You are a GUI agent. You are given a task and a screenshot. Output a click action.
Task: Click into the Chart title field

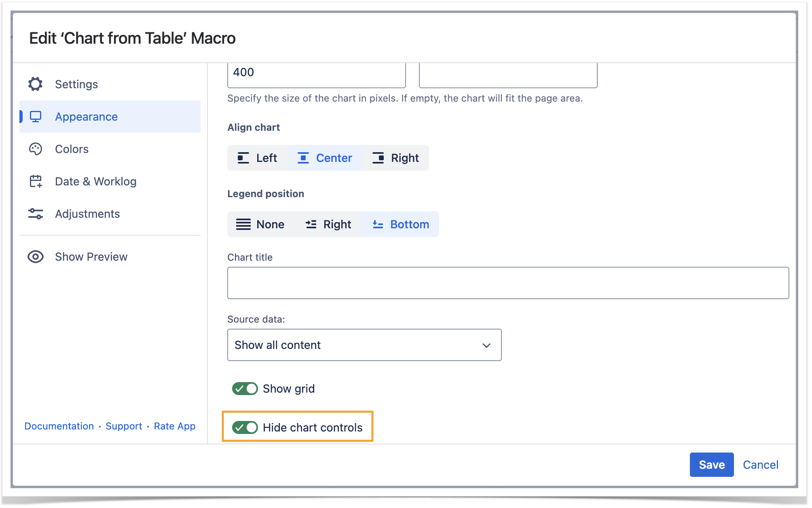point(507,283)
